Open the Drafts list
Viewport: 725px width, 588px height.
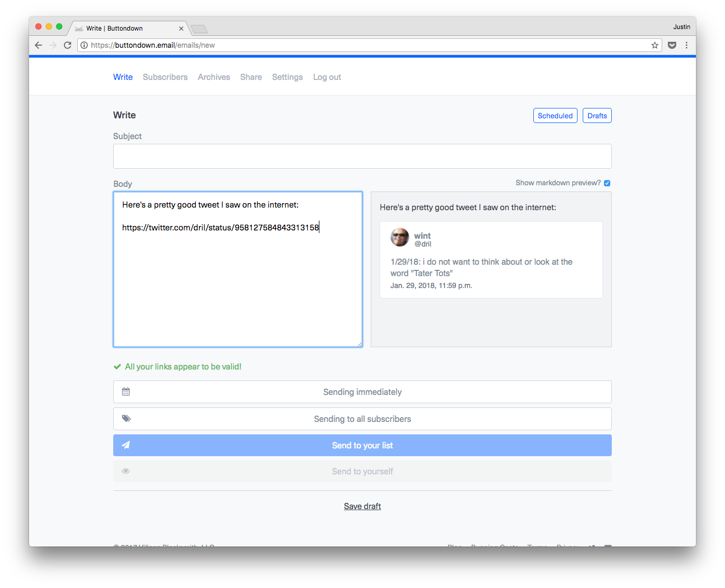[597, 116]
